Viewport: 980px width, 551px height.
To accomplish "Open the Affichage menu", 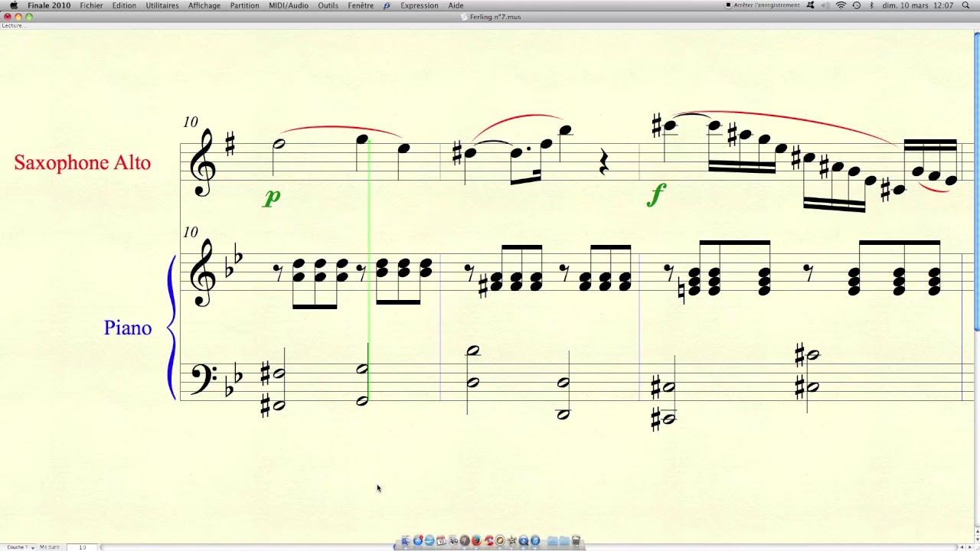I will point(204,5).
